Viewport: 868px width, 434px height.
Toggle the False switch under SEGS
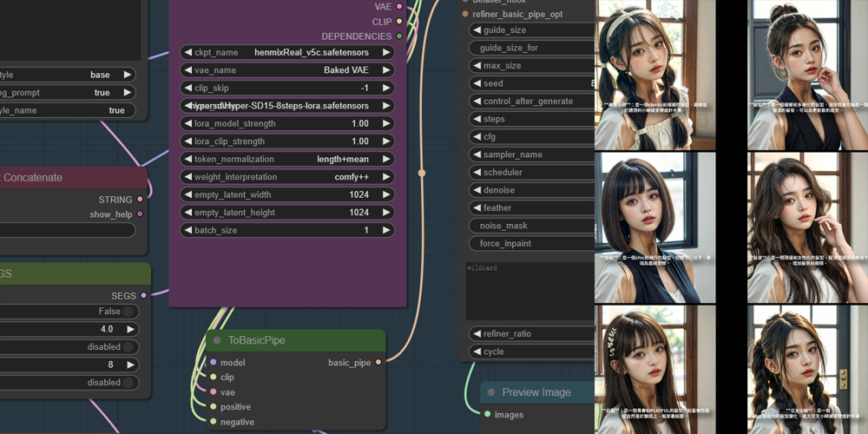128,312
